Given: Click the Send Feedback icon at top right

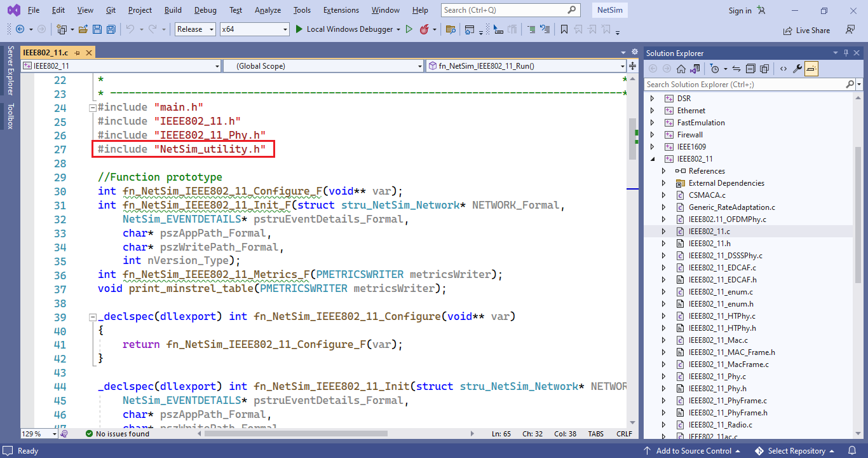Looking at the screenshot, I should click(x=850, y=29).
